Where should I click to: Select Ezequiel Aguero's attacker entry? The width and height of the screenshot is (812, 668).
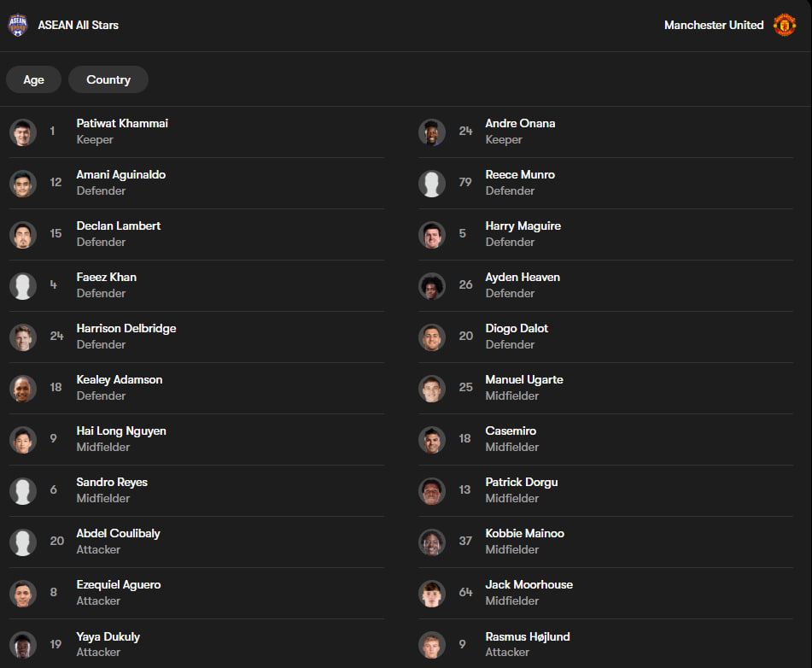(196, 594)
